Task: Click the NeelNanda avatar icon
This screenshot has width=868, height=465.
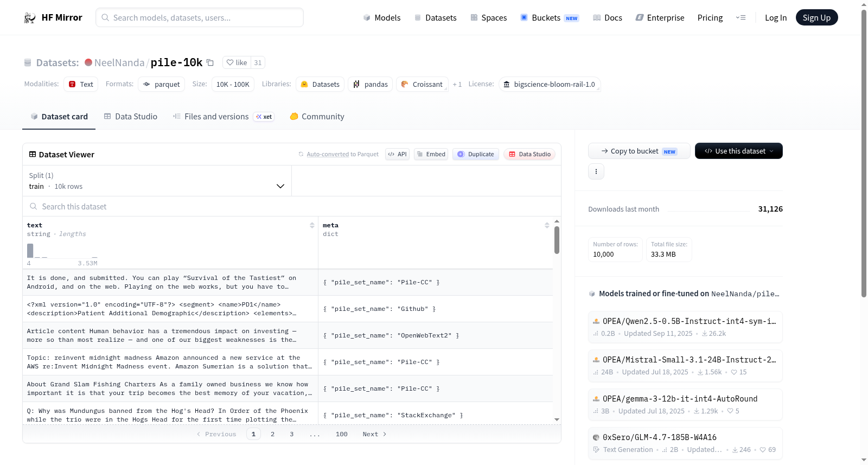Action: pyautogui.click(x=88, y=62)
